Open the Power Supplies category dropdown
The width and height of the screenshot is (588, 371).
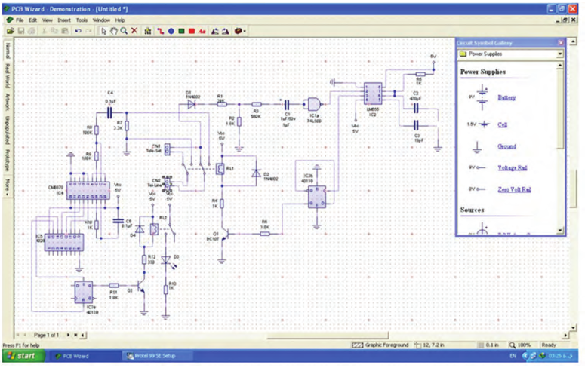coord(559,54)
